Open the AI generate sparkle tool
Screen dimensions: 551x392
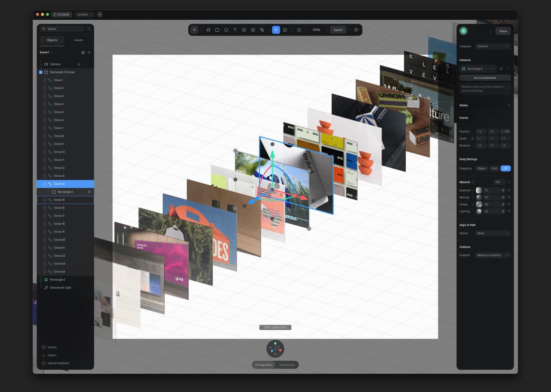(x=208, y=30)
